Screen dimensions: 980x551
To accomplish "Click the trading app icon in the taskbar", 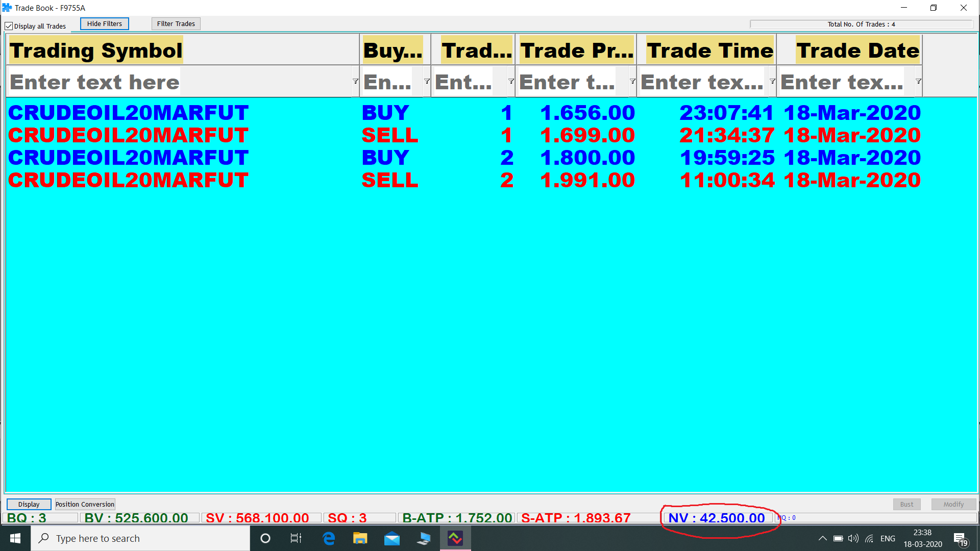I will pos(455,538).
